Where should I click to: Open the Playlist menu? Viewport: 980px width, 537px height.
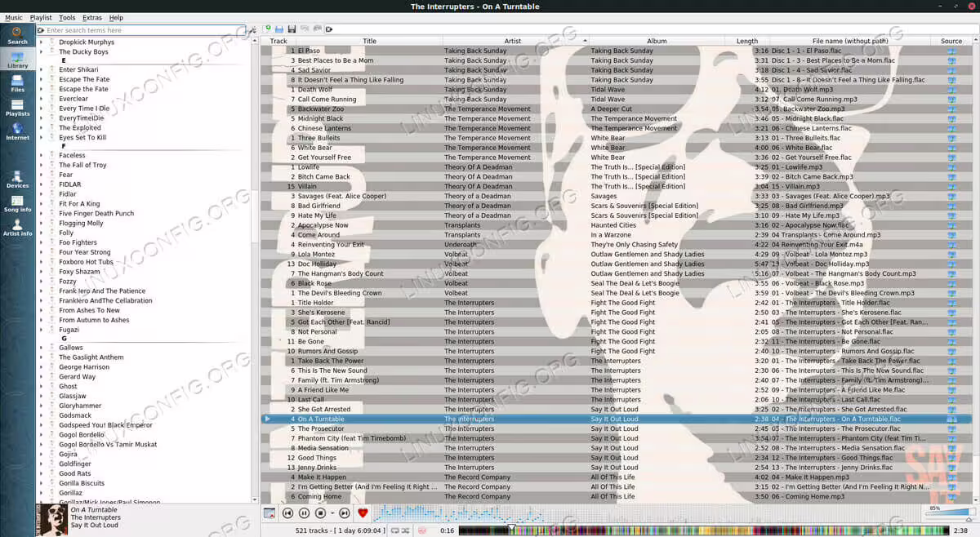pyautogui.click(x=41, y=17)
